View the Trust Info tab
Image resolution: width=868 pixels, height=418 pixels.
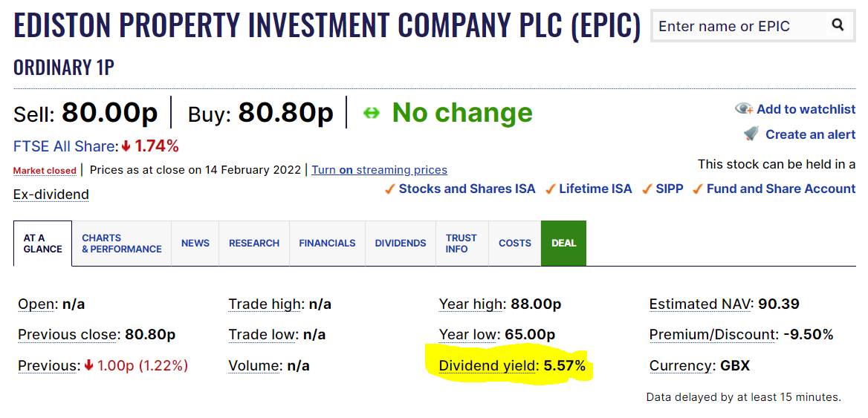pos(461,244)
